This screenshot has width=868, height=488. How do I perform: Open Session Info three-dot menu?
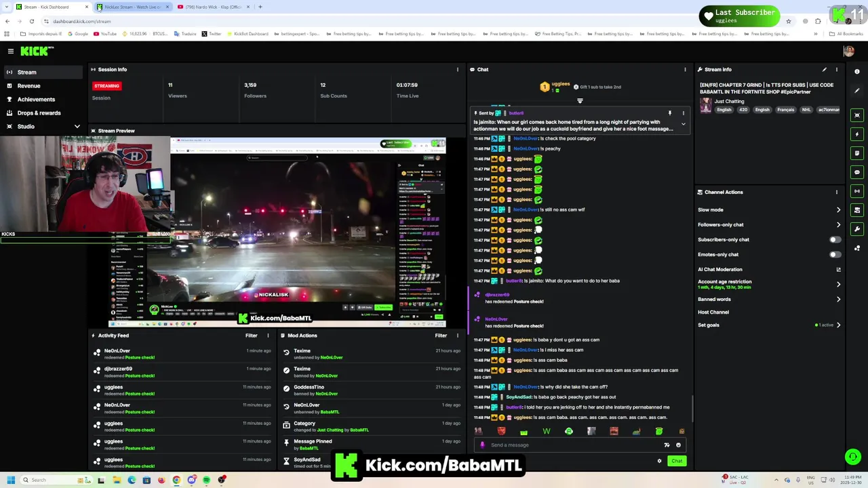[458, 70]
